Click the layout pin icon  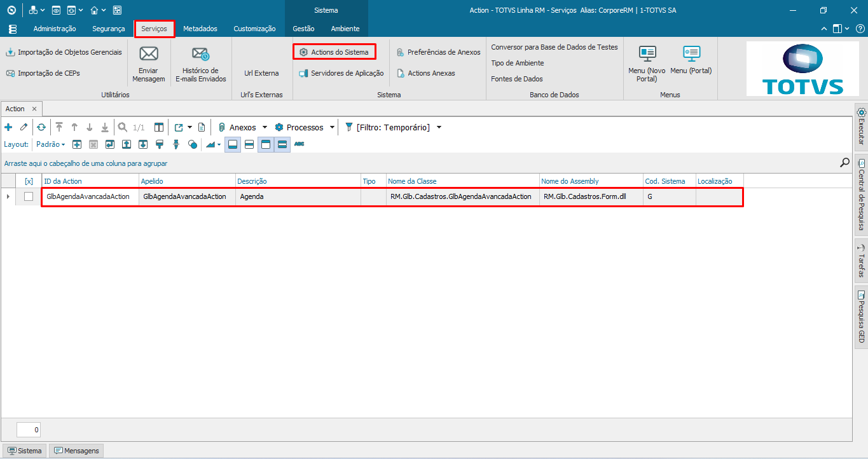(x=176, y=144)
